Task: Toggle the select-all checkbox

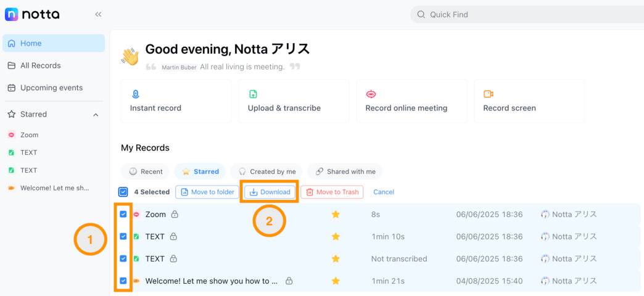Action: pyautogui.click(x=123, y=192)
